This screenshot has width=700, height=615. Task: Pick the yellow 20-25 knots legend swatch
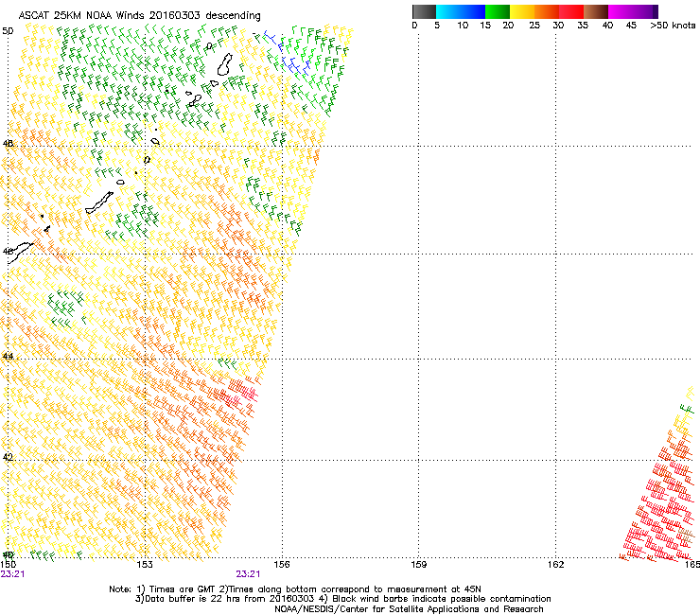click(x=522, y=11)
